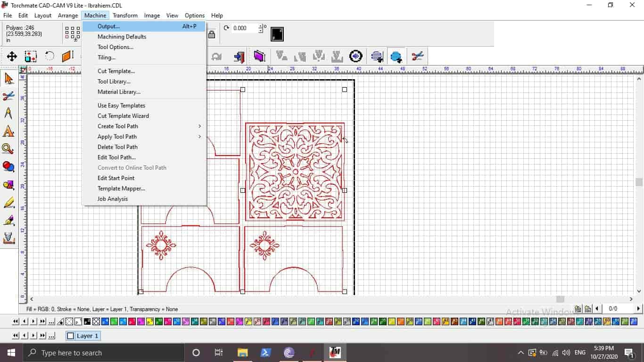Choose the yellow pencil drawing tool
Viewport: 644px width, 362px height.
tap(8, 203)
